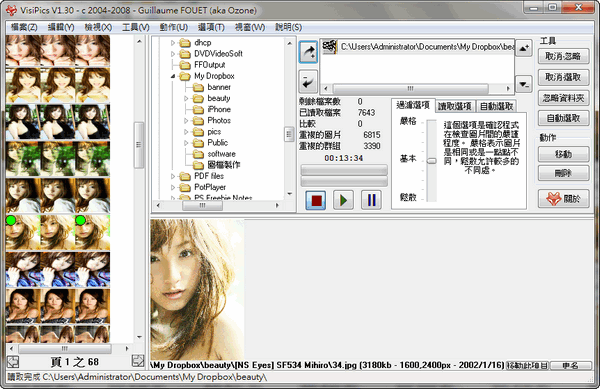Open the 檢視(X) menu
The height and width of the screenshot is (389, 600).
coord(98,27)
